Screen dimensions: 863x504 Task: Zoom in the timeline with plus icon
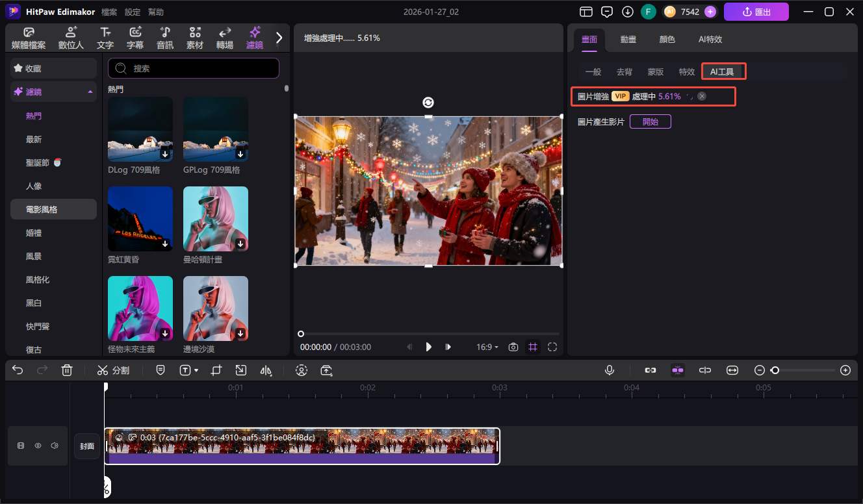click(x=845, y=370)
